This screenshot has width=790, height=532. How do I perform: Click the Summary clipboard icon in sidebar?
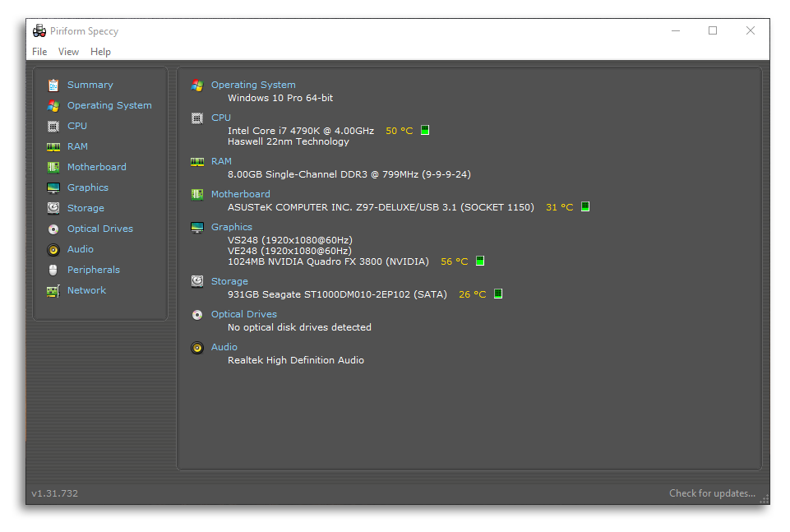pos(53,86)
